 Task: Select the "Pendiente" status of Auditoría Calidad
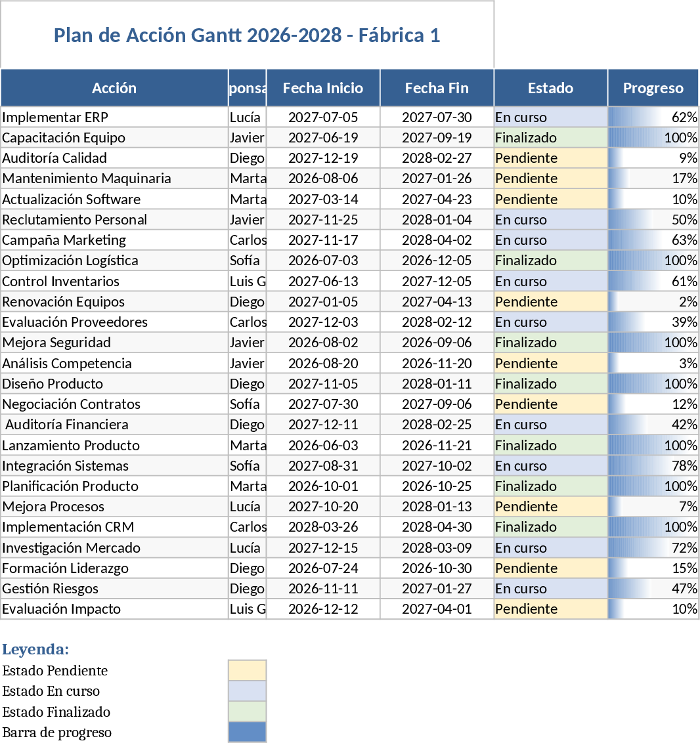pos(550,158)
